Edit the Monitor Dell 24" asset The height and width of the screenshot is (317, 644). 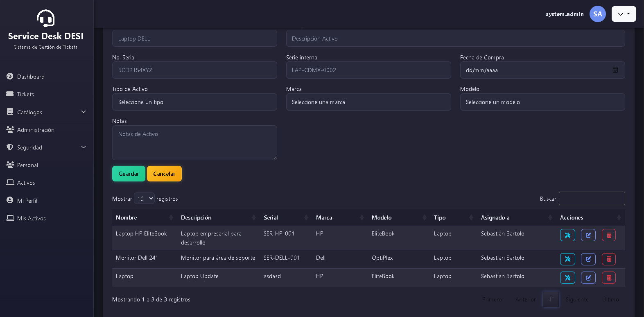[588, 259]
